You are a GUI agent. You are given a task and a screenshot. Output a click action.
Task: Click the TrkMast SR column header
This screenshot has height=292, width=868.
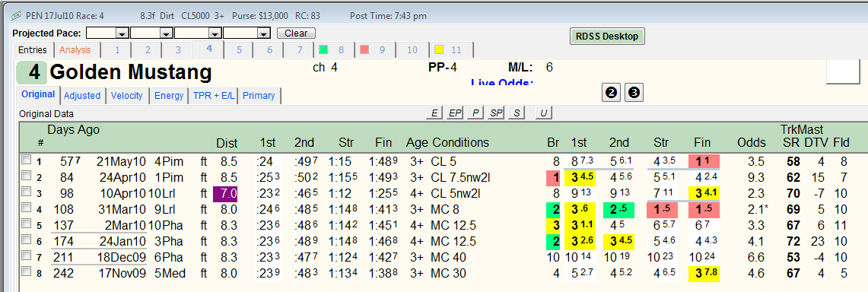click(x=790, y=143)
